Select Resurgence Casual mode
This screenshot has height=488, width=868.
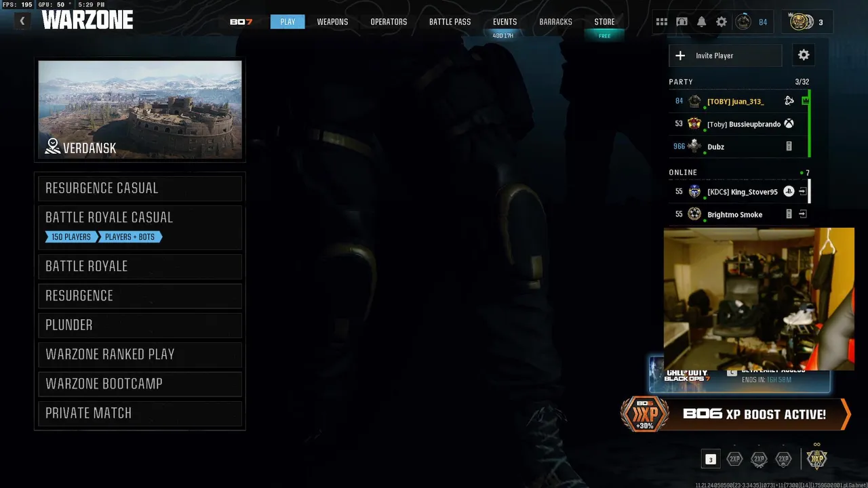140,188
